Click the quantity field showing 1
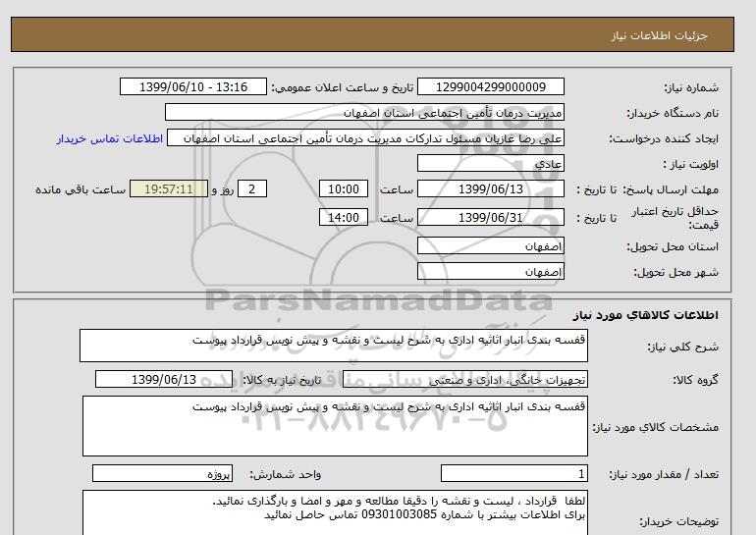The width and height of the screenshot is (756, 535). pos(513,473)
